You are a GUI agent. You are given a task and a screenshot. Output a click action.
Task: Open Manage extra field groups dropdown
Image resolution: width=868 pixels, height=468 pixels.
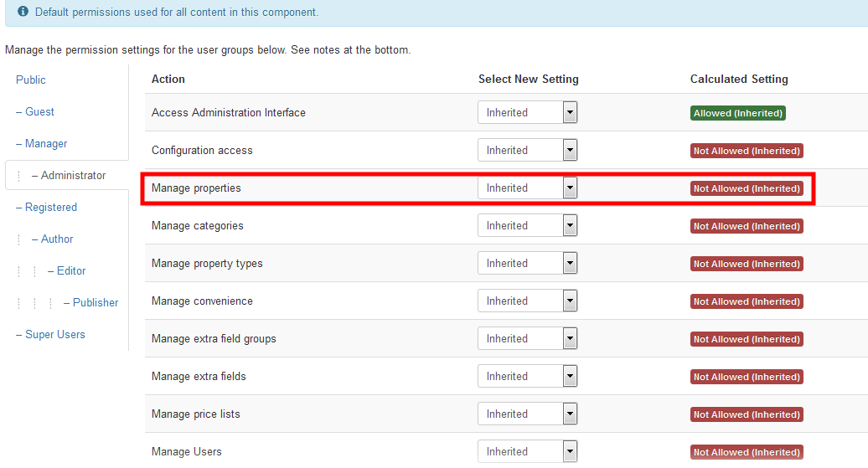(x=528, y=338)
